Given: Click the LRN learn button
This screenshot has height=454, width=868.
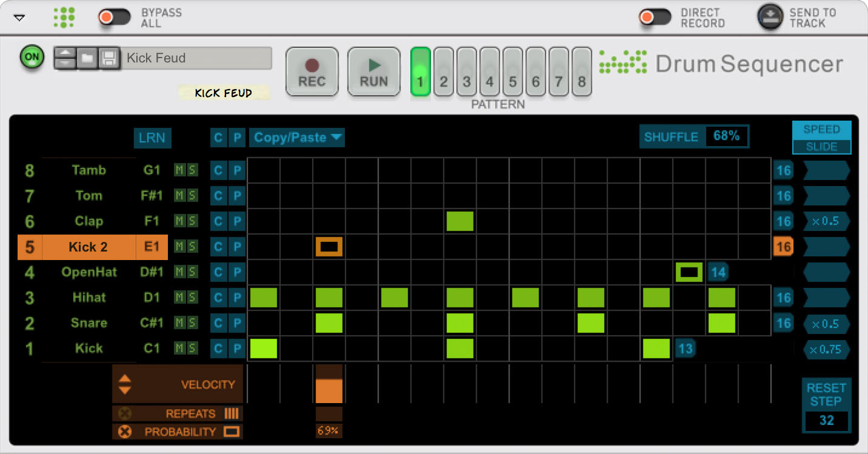Looking at the screenshot, I should click(x=152, y=138).
